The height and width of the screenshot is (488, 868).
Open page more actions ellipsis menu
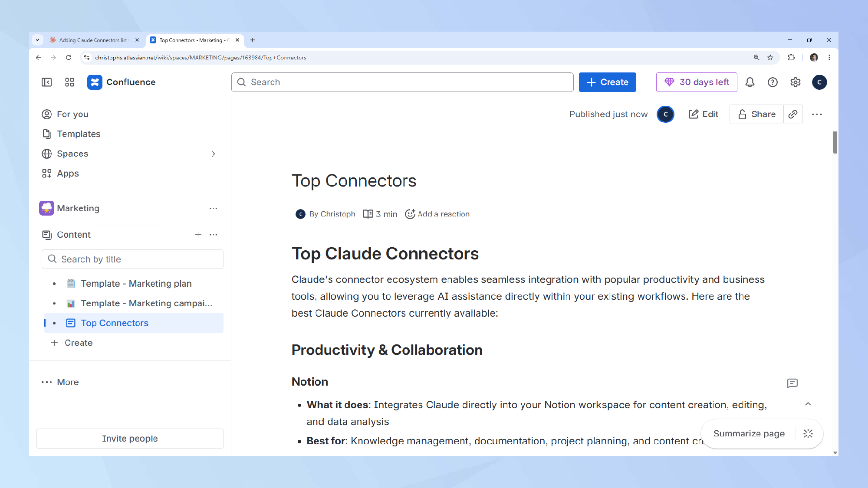[x=817, y=114]
